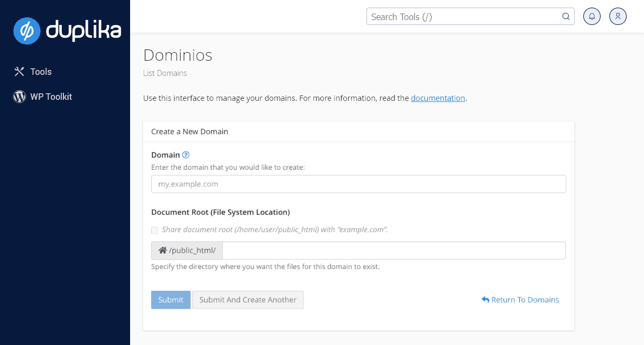Focus the Search Tools input field
Viewport: 644px width, 345px height.
click(x=463, y=17)
